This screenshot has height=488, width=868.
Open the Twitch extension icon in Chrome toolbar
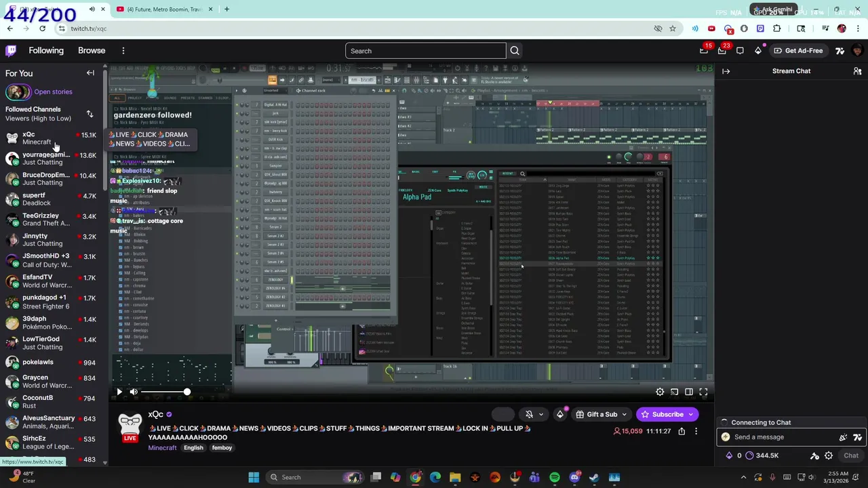click(760, 28)
